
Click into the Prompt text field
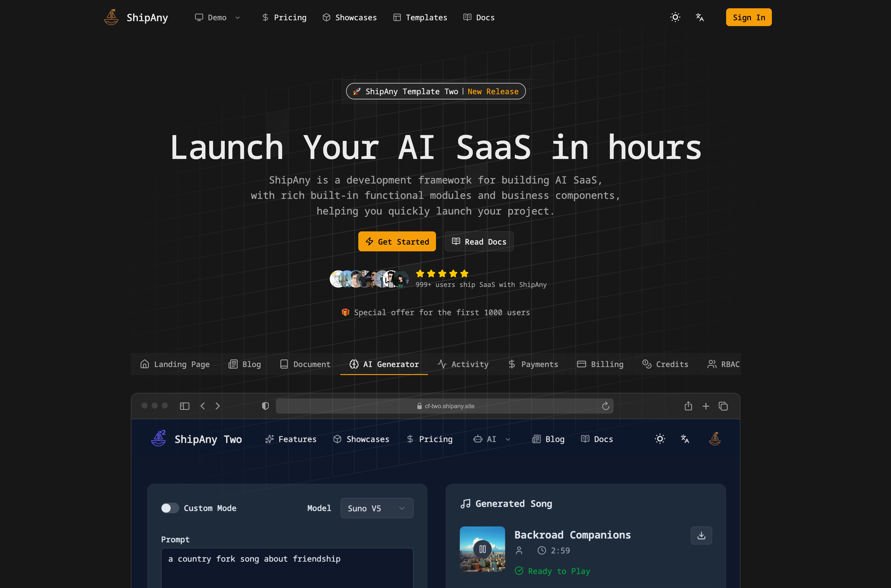tap(287, 568)
